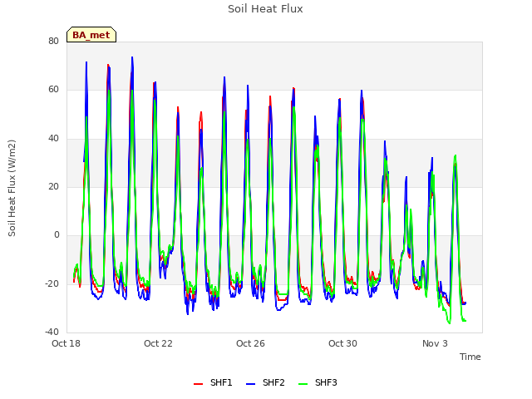Click the 60 y-axis tick label
Image resolution: width=532 pixels, height=399 pixels.
click(x=53, y=89)
